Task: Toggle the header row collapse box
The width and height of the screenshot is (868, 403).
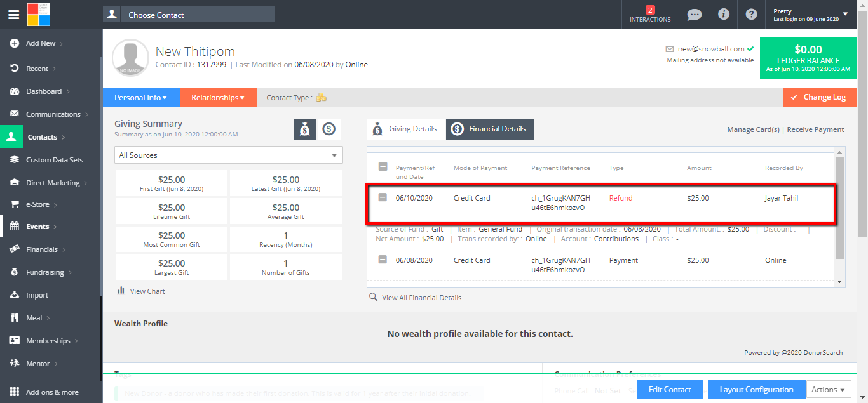Action: (x=383, y=167)
